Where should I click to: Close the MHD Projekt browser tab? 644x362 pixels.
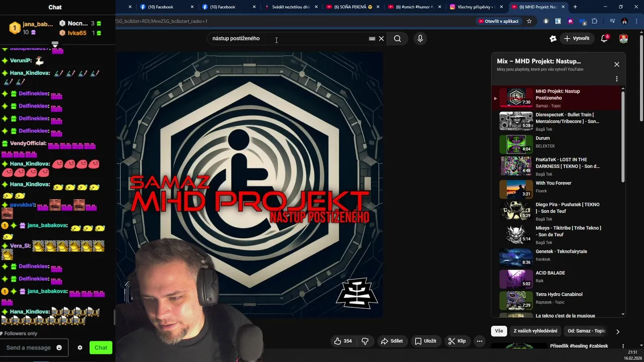tap(563, 7)
